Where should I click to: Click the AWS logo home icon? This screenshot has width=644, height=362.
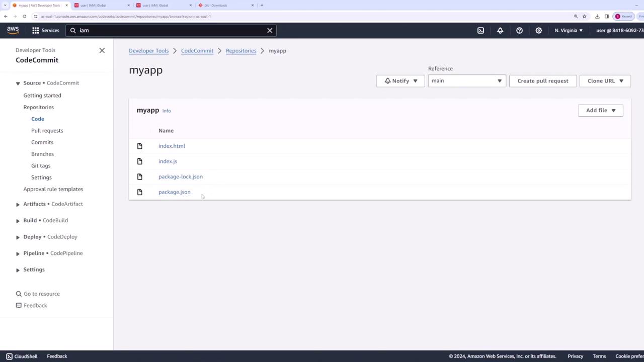click(x=13, y=30)
